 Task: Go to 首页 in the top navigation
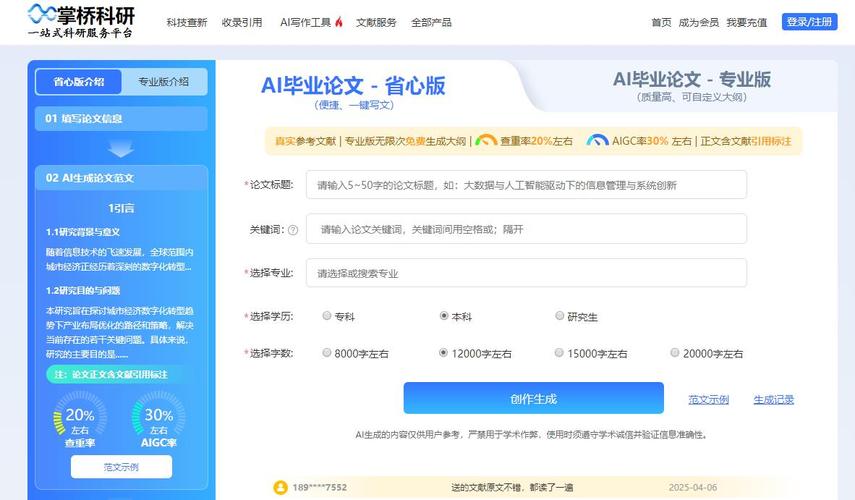click(661, 22)
